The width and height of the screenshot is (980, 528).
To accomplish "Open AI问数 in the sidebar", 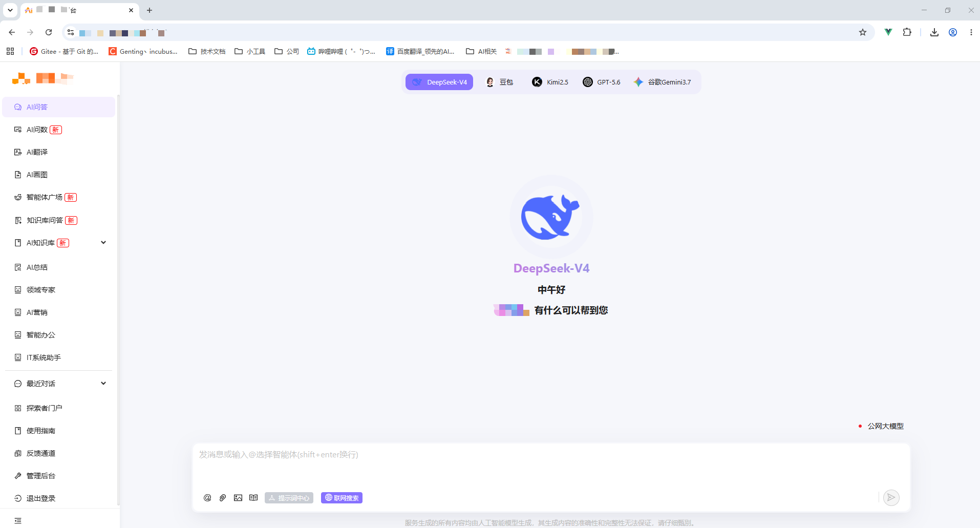I will [59, 130].
